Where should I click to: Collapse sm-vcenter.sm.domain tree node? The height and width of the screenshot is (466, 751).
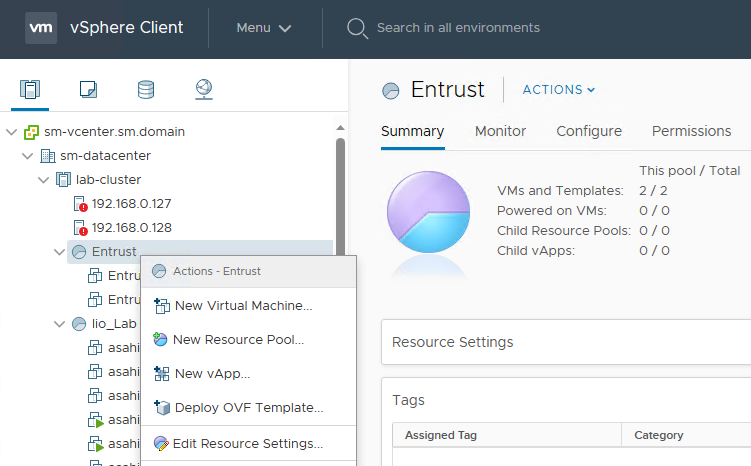click(11, 132)
